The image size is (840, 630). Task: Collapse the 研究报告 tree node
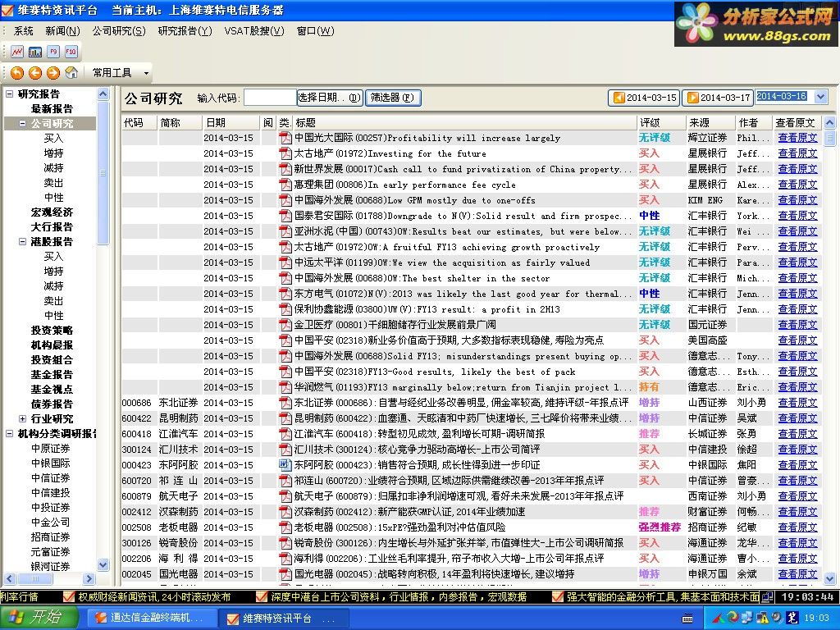point(9,94)
